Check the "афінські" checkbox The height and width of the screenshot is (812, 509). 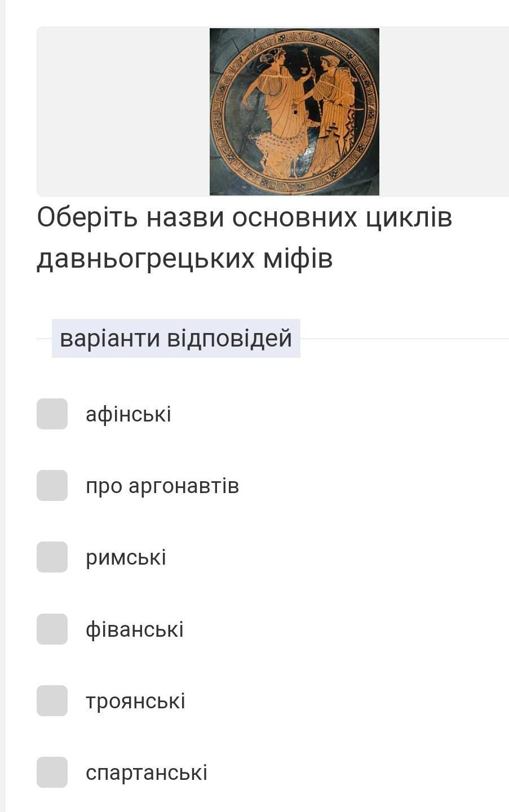click(52, 414)
